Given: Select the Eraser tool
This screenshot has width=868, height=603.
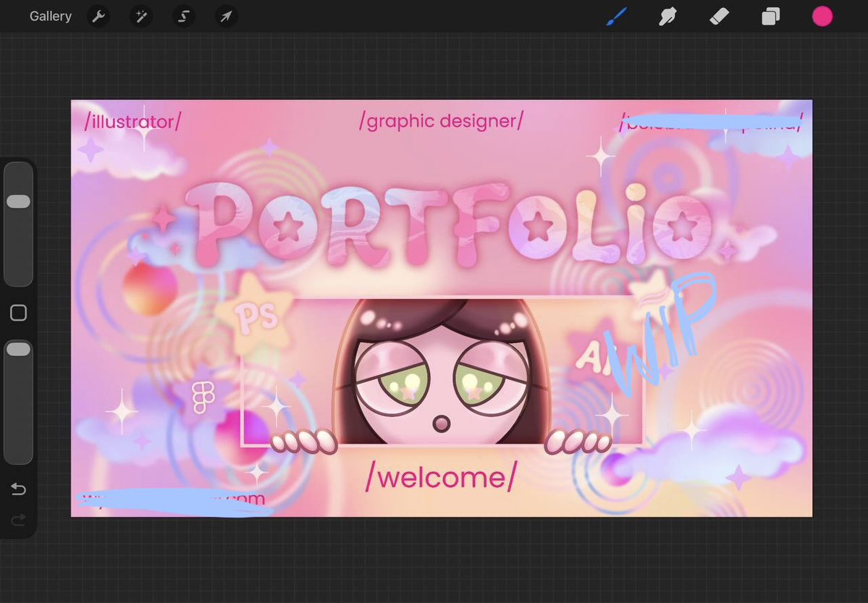Looking at the screenshot, I should [x=719, y=17].
